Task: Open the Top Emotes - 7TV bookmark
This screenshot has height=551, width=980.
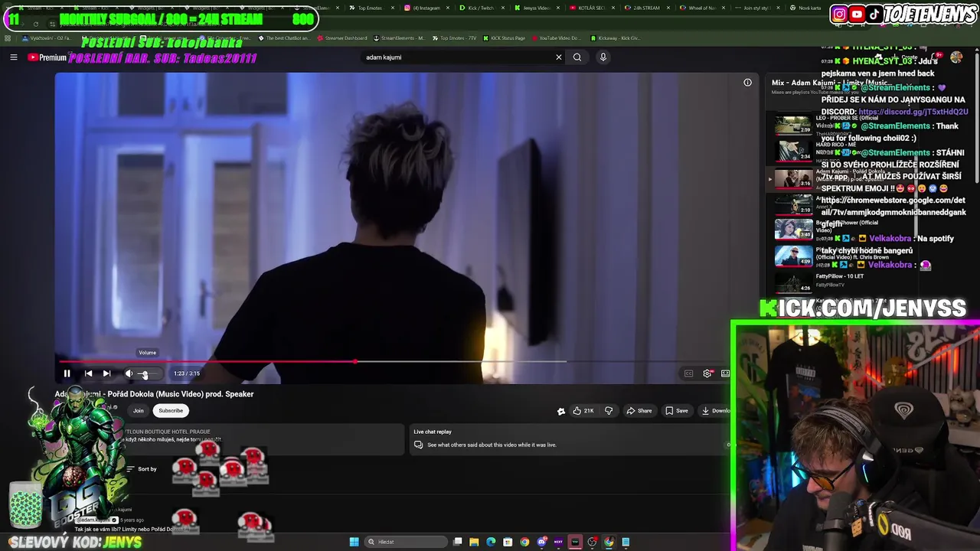Action: tap(456, 37)
